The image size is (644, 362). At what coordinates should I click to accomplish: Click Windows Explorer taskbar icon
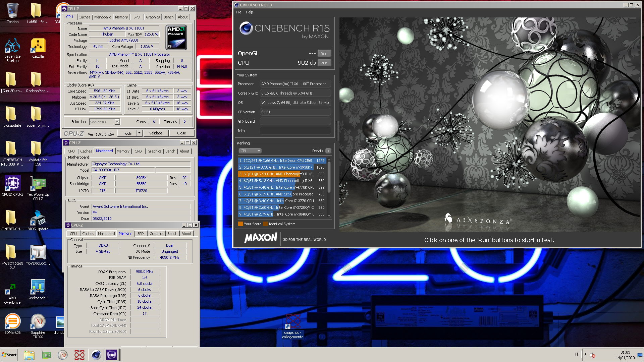click(x=29, y=355)
